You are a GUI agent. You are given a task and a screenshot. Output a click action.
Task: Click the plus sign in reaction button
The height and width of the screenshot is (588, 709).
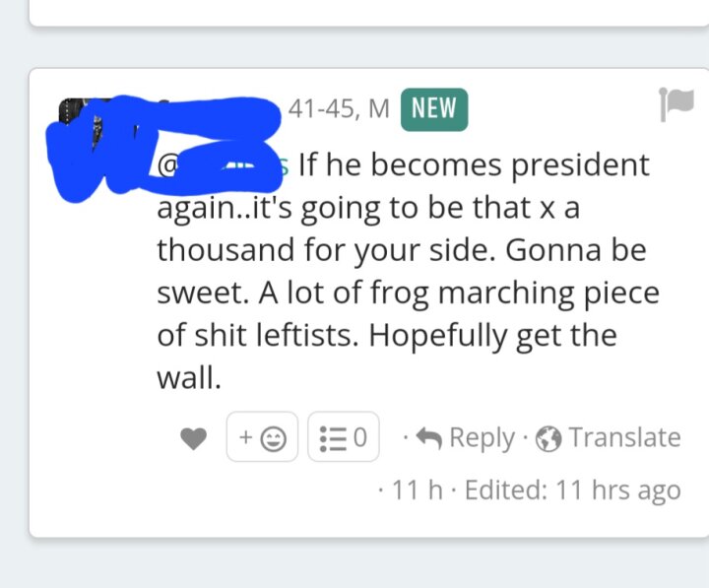(x=245, y=437)
